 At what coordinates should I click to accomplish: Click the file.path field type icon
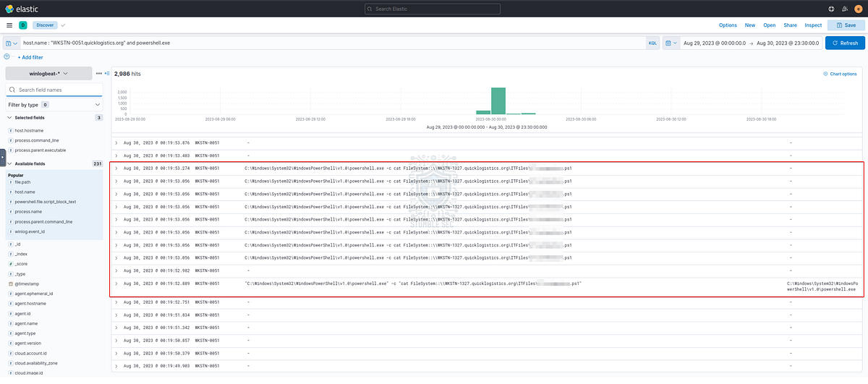[x=10, y=182]
